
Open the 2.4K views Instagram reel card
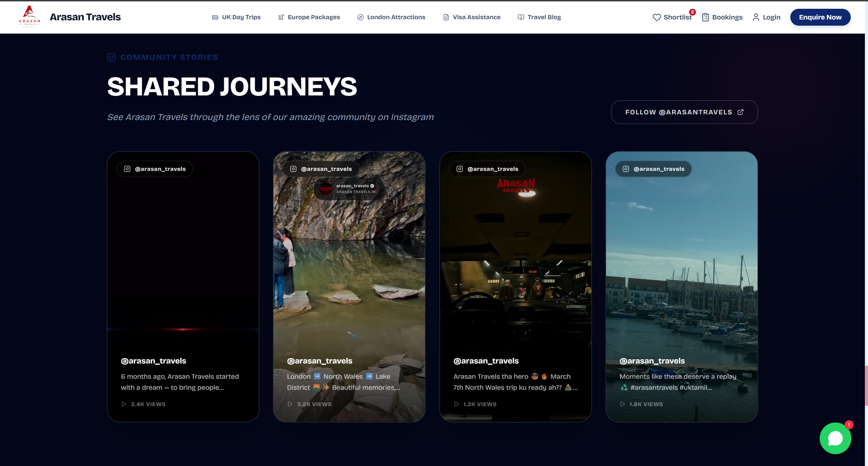point(183,287)
